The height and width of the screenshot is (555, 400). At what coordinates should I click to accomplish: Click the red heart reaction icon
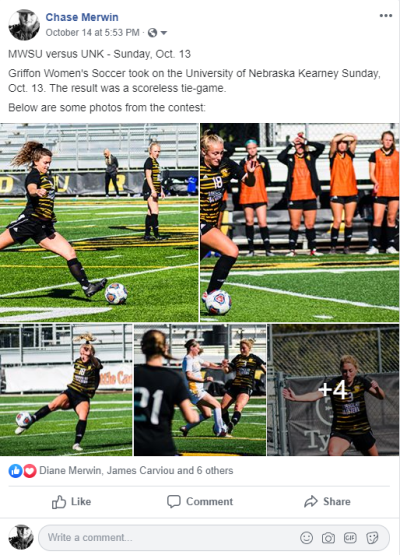coord(30,471)
